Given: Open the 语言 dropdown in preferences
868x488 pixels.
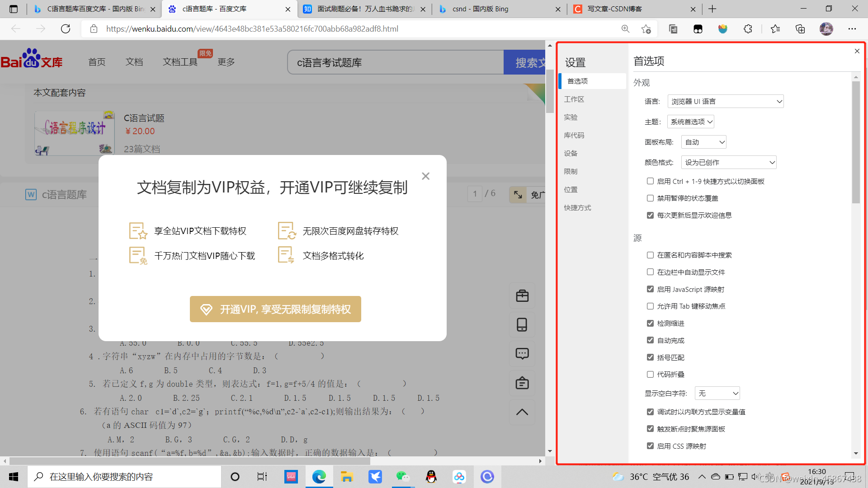Looking at the screenshot, I should [x=725, y=101].
